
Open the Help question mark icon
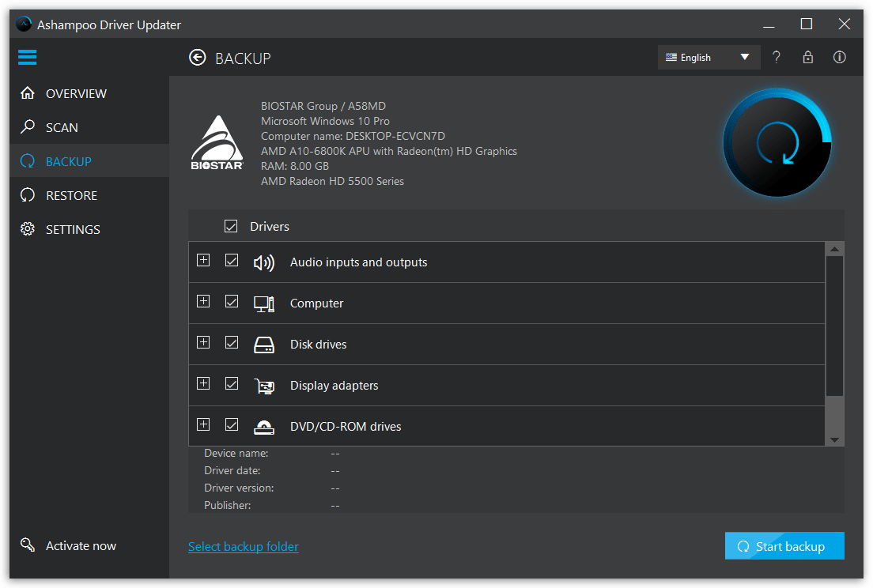[776, 57]
